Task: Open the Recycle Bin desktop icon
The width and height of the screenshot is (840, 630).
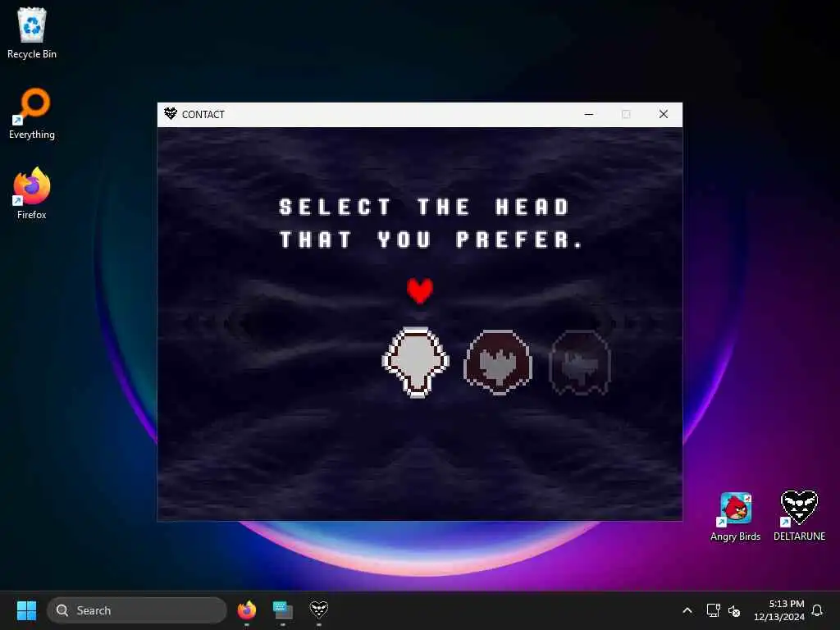Action: [32, 33]
